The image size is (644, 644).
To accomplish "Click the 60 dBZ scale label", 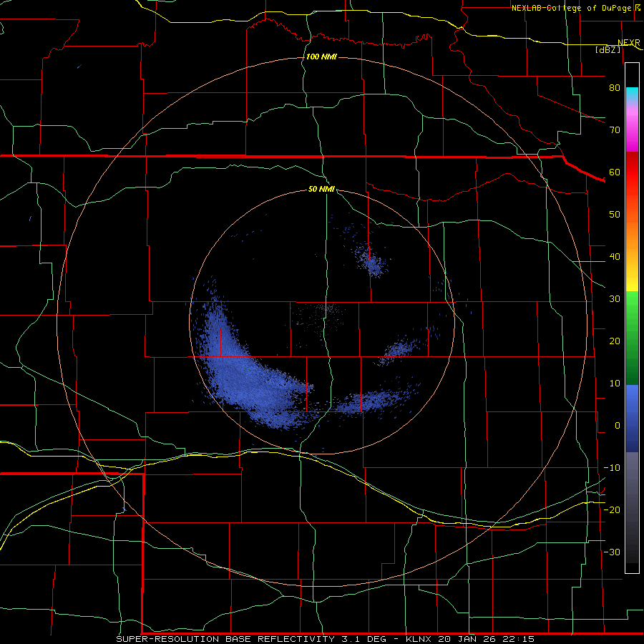I will click(615, 172).
